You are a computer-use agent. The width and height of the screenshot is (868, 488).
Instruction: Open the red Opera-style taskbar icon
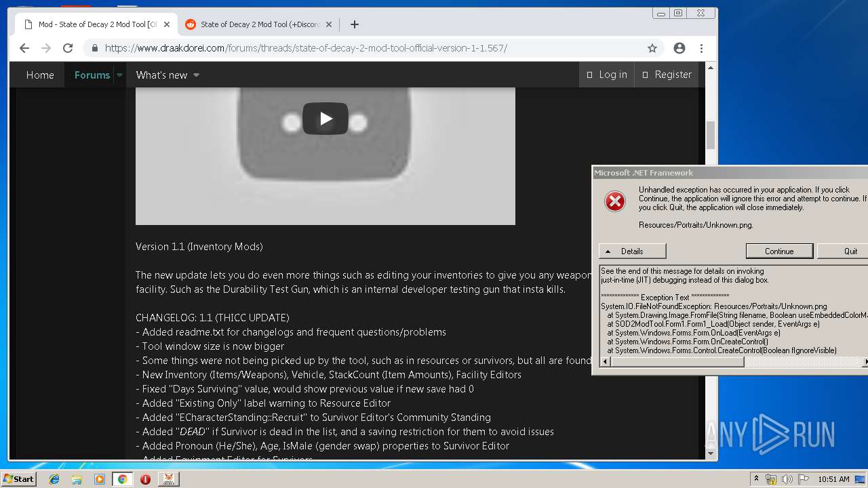145,479
